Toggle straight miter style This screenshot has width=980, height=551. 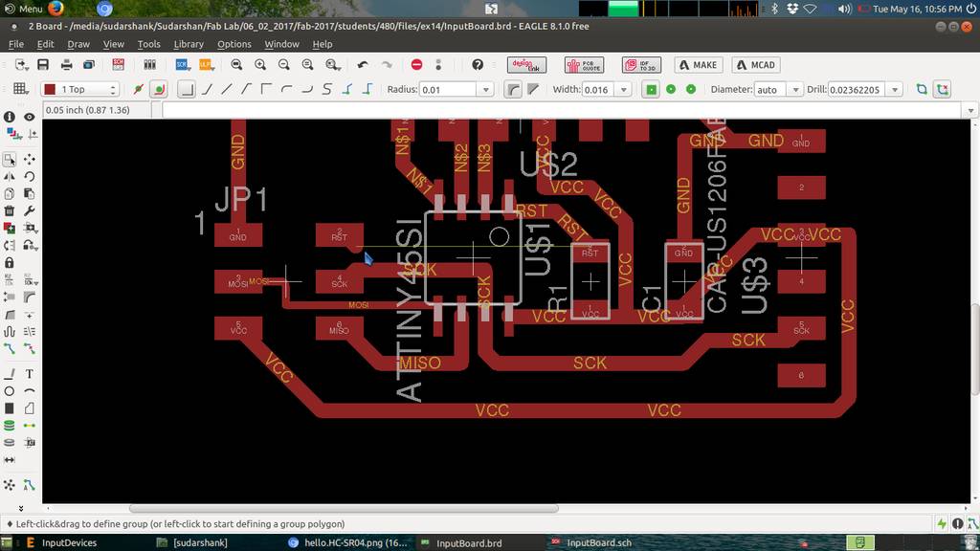533,89
